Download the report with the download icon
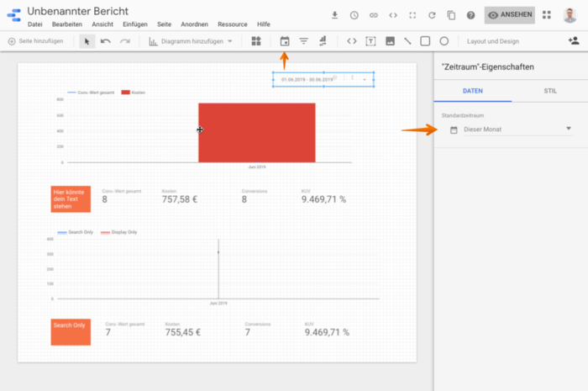This screenshot has height=391, width=588. pos(335,15)
